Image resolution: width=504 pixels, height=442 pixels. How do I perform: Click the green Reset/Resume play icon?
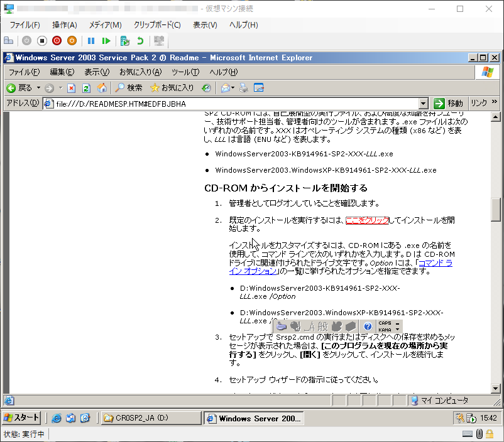[x=106, y=41]
